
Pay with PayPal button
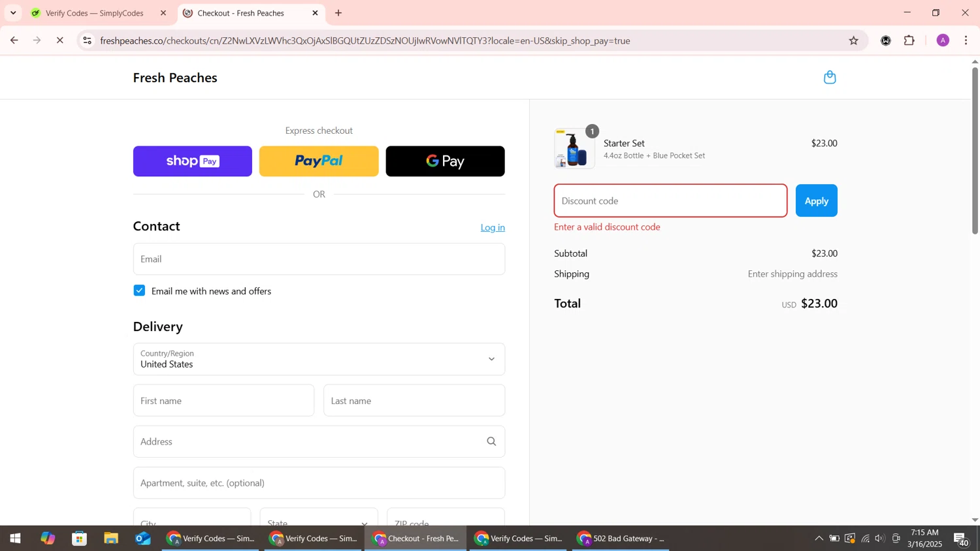[x=319, y=161]
